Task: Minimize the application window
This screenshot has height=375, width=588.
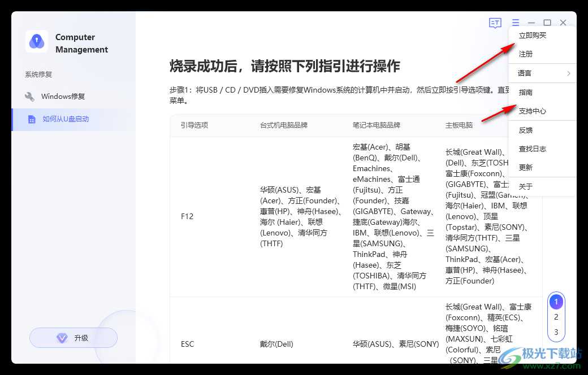Action: 531,23
